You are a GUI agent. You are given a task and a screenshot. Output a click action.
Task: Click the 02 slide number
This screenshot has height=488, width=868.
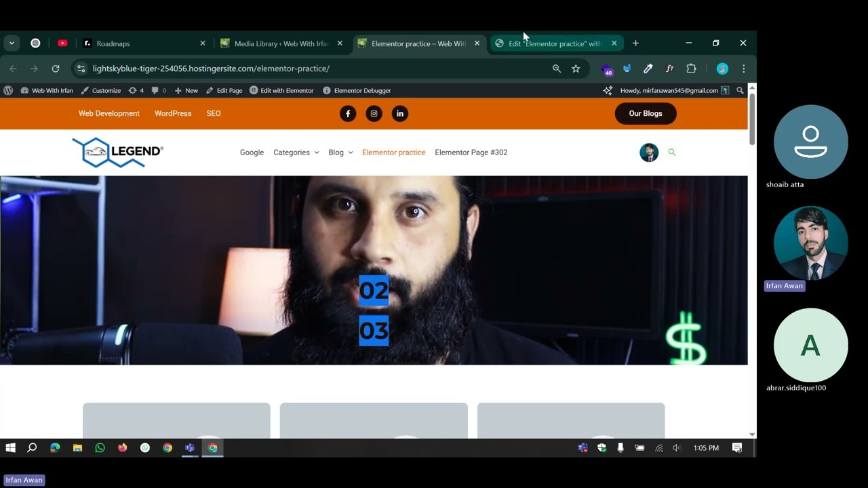click(374, 291)
